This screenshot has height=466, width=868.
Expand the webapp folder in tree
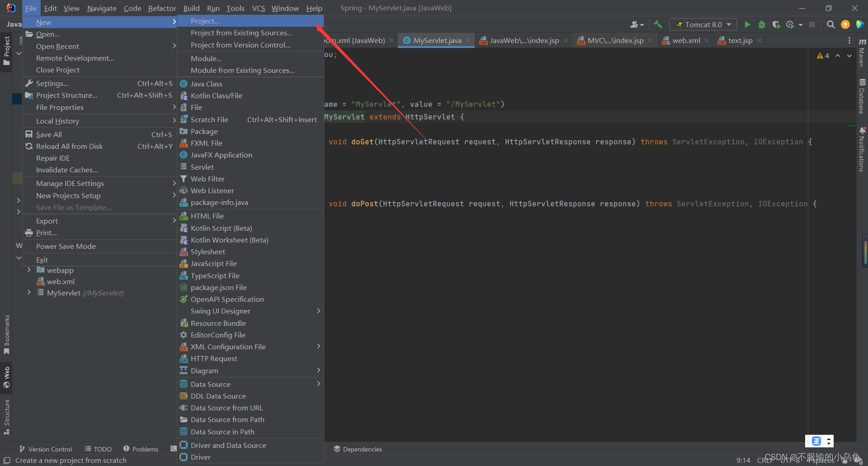[29, 270]
